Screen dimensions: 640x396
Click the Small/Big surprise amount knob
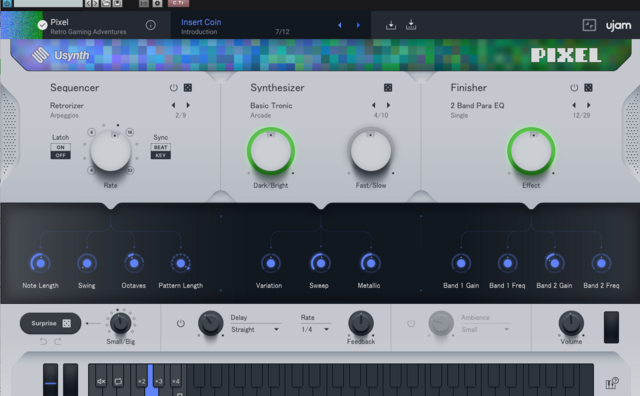[x=120, y=323]
